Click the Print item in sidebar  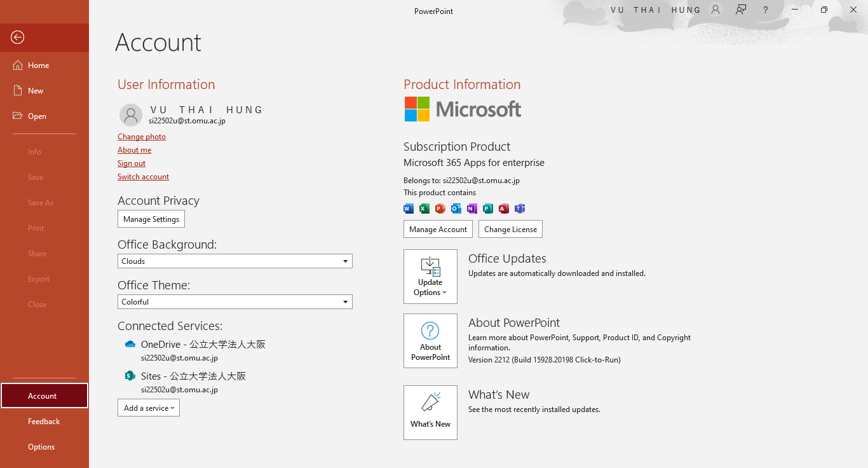point(44,228)
